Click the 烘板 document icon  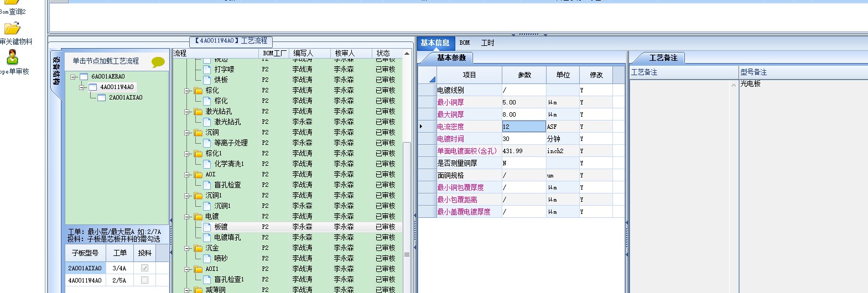(207, 80)
